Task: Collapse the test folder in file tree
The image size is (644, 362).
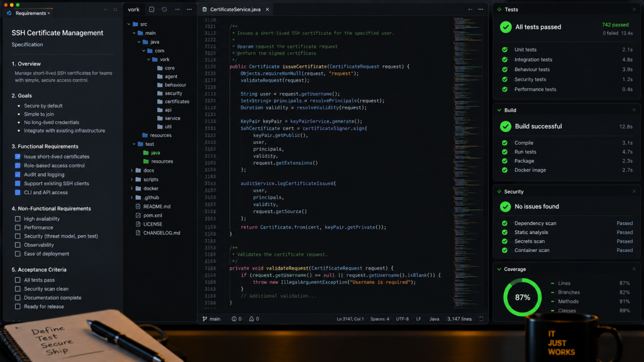Action: (x=134, y=144)
